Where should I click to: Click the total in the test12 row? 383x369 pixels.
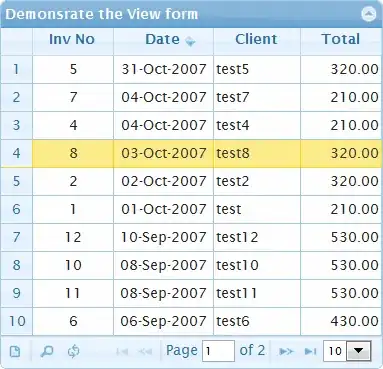coord(341,237)
